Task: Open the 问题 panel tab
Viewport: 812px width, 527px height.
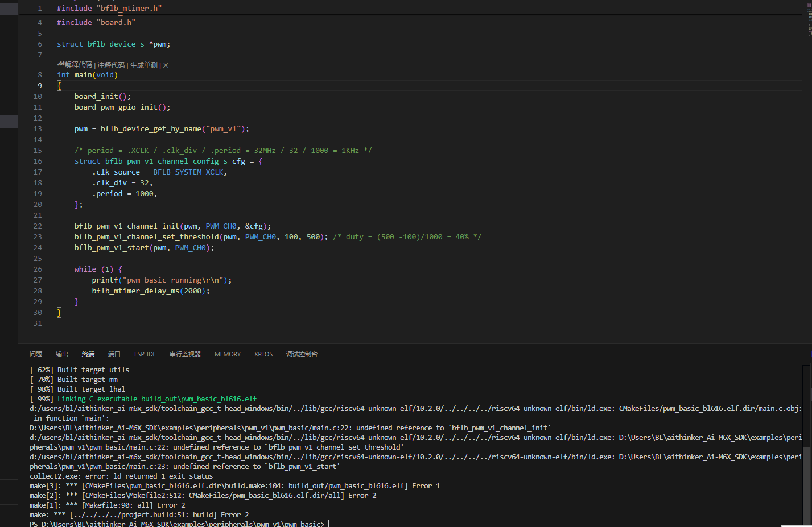Action: click(36, 354)
